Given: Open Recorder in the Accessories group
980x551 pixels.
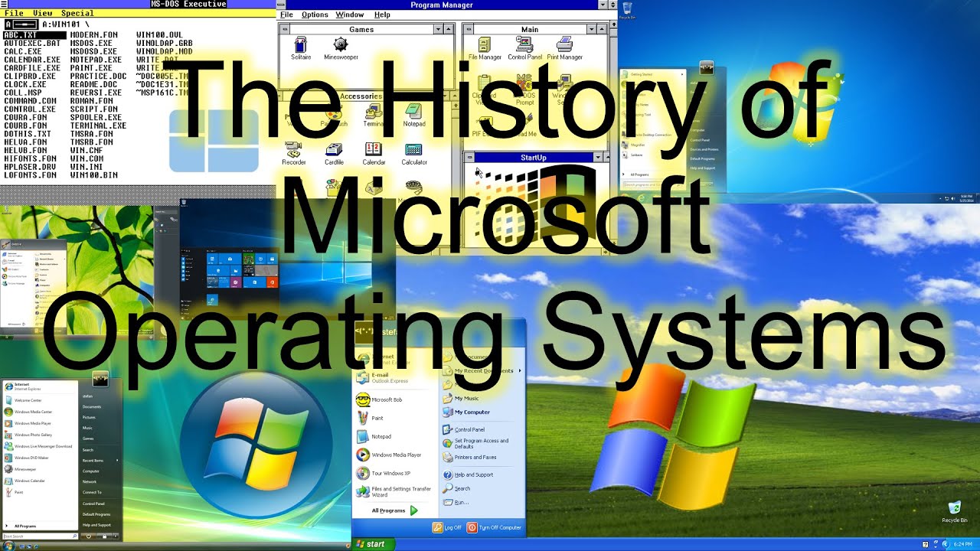Looking at the screenshot, I should 293,154.
